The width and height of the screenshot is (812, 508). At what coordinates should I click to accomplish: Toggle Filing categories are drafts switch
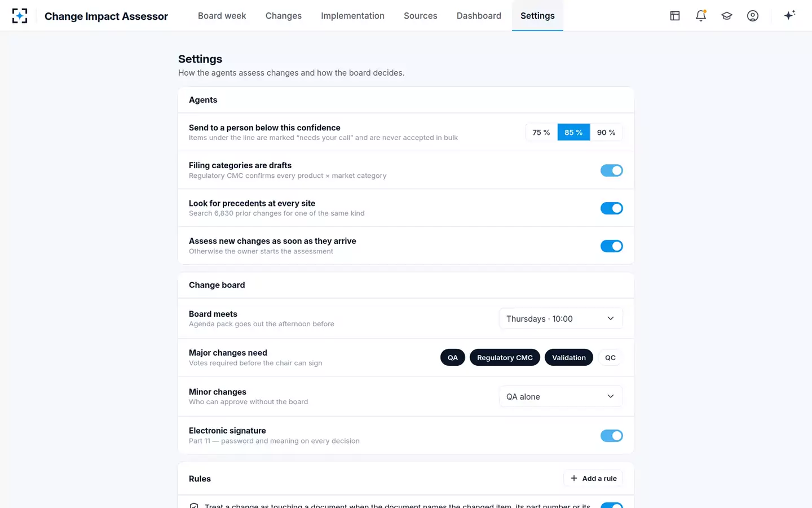[x=611, y=170]
